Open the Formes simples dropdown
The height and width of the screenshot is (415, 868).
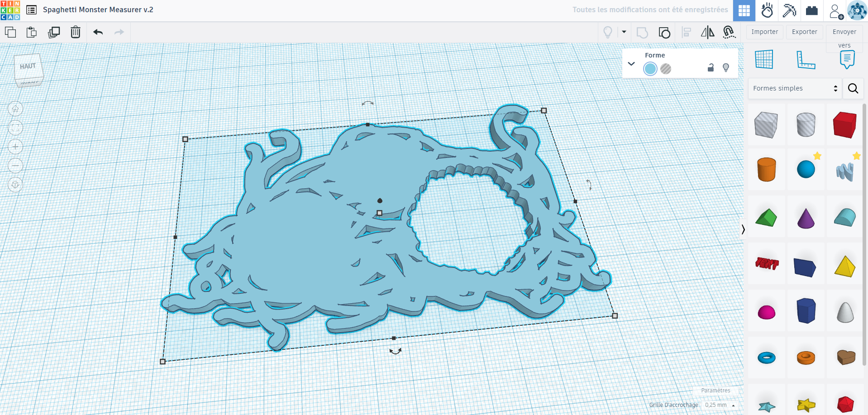795,88
